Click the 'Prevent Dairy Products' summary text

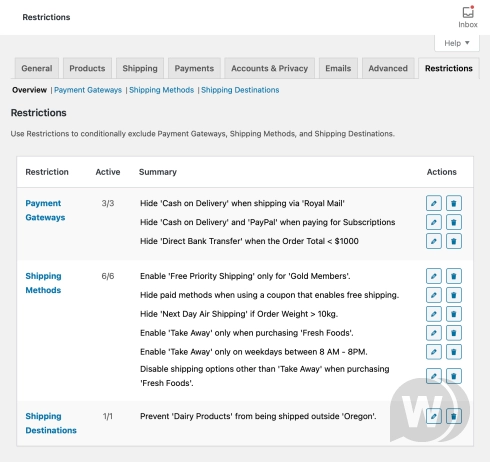(x=258, y=416)
